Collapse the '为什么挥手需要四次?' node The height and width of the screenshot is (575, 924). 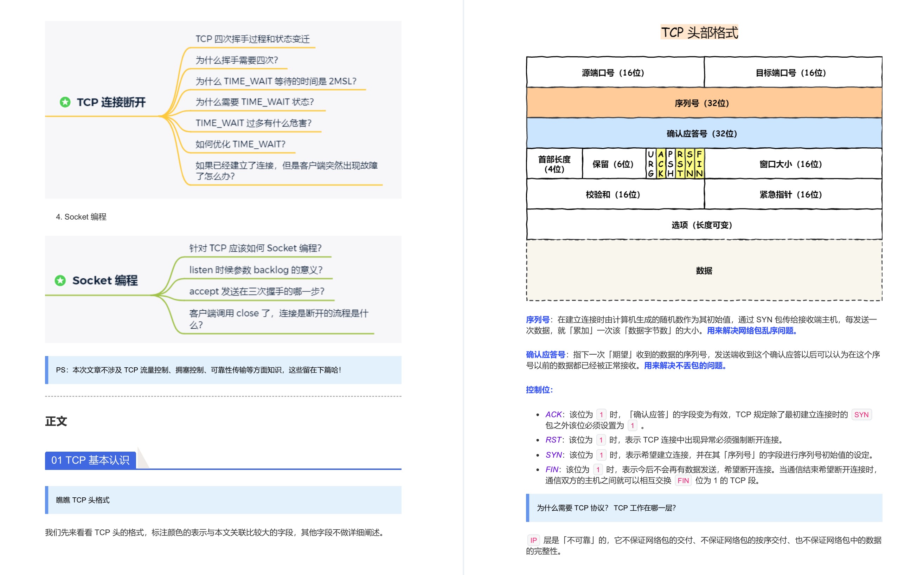237,60
